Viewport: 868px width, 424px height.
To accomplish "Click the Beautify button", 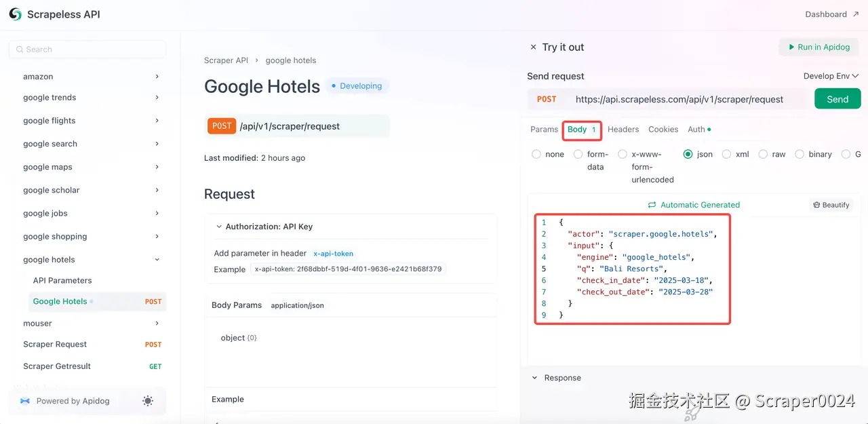I will pos(831,205).
